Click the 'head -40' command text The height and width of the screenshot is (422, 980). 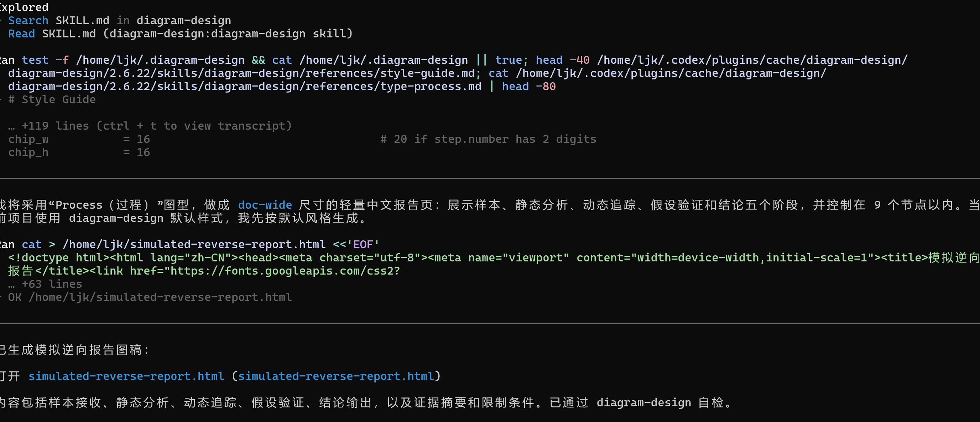coord(563,60)
